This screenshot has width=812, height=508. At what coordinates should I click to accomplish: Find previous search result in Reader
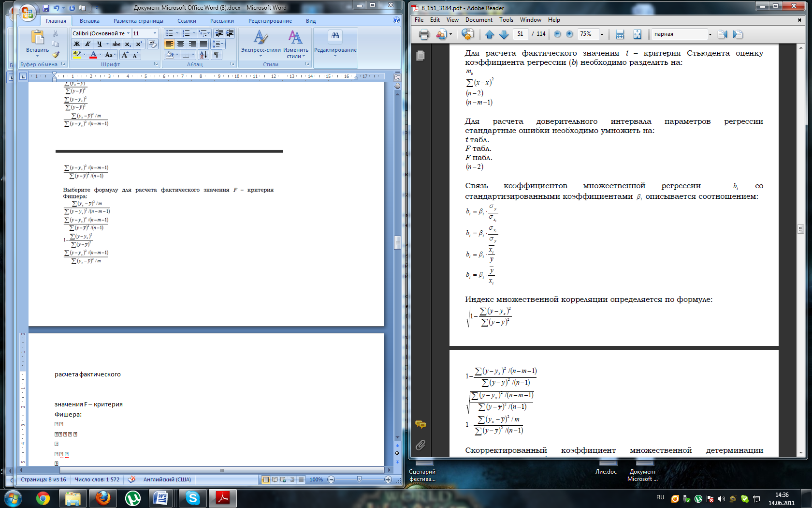(x=723, y=34)
